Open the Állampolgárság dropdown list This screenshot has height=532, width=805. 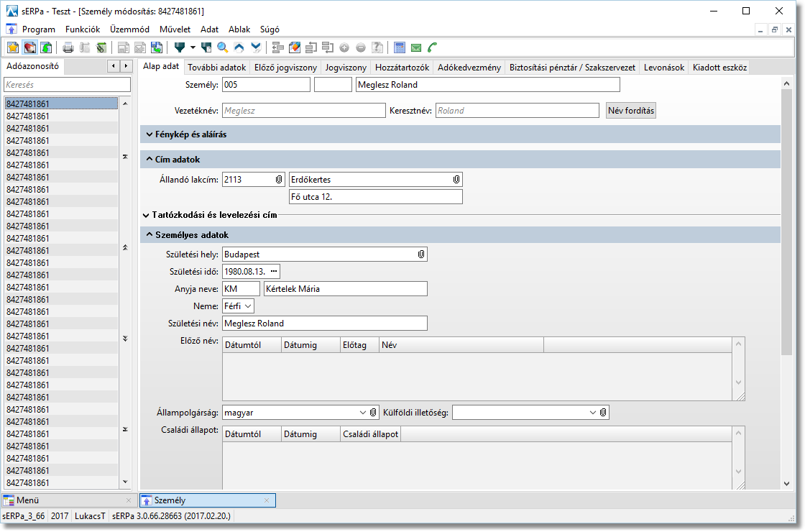363,413
